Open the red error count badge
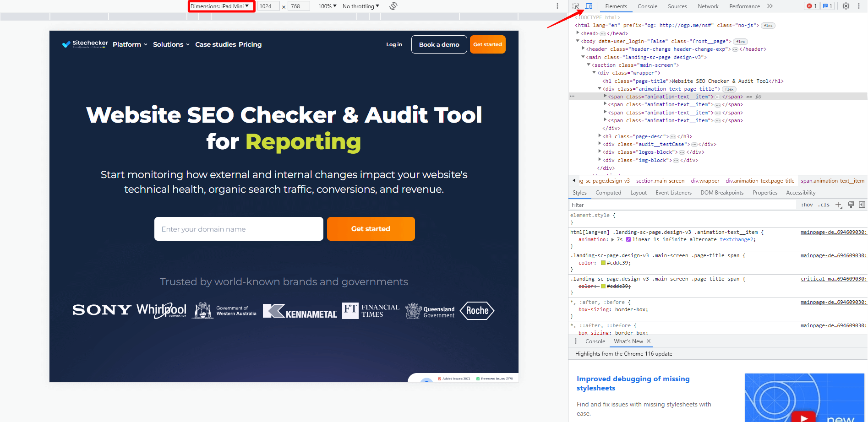 pos(812,6)
